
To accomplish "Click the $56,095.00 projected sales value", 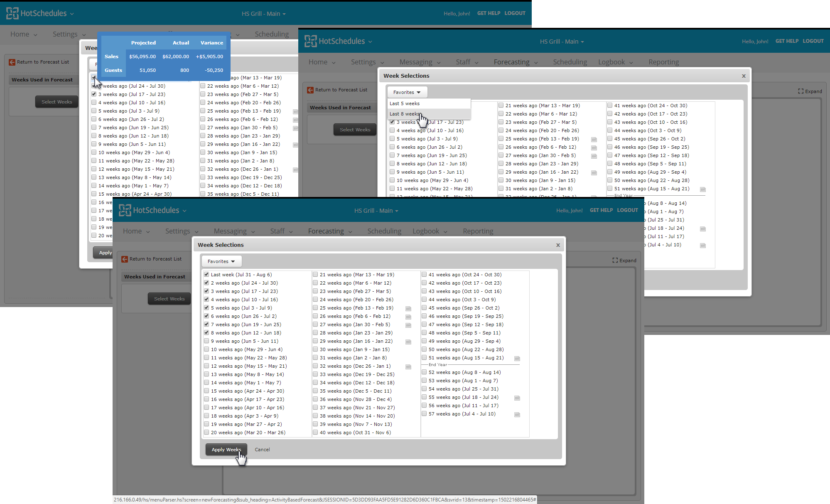I will [142, 57].
